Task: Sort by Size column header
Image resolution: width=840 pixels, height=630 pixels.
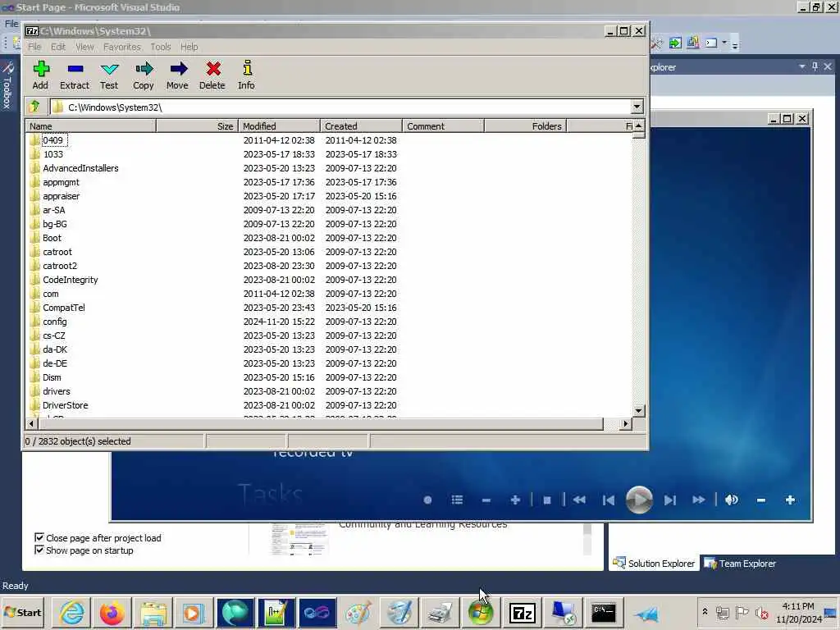Action: 197,126
